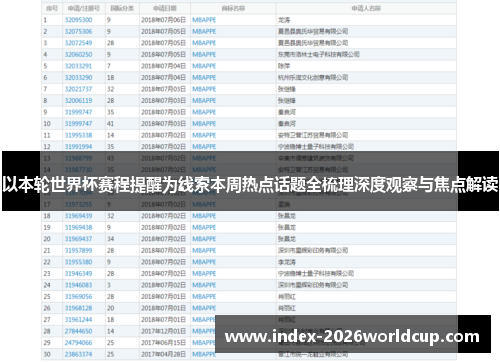
Task: Open the MBAPPE trademark link in row 11
Action: [204, 135]
